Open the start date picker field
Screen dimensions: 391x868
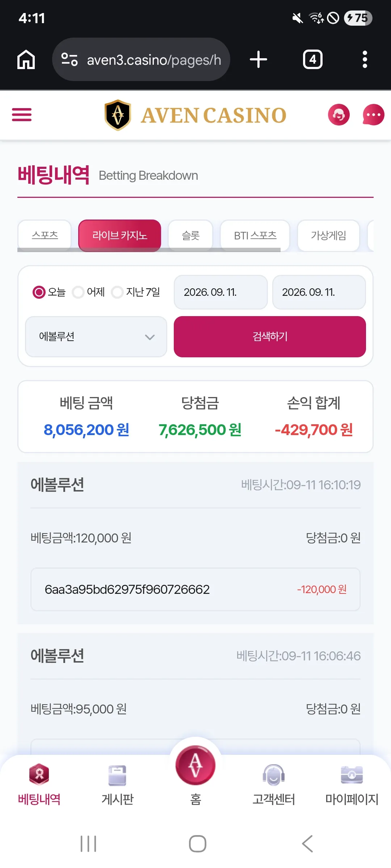[x=220, y=292]
